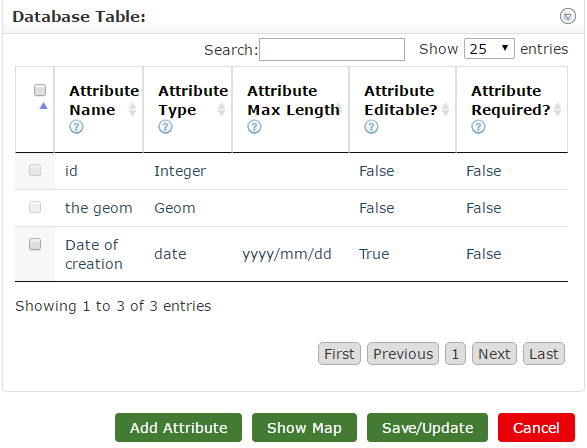Viewport: 587px width, 448px height.
Task: Sort by Attribute Type column arrows
Action: (x=222, y=110)
